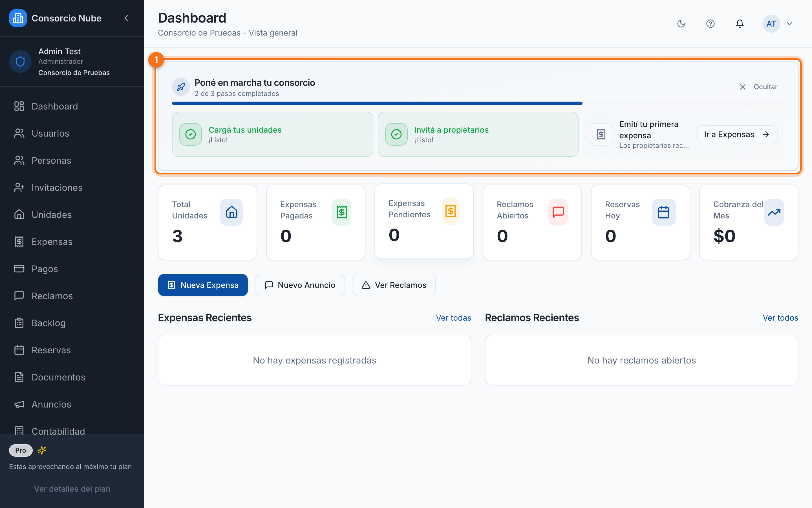Viewport: 812px width, 508px height.
Task: Open Pagos in the sidebar
Action: tap(72, 269)
